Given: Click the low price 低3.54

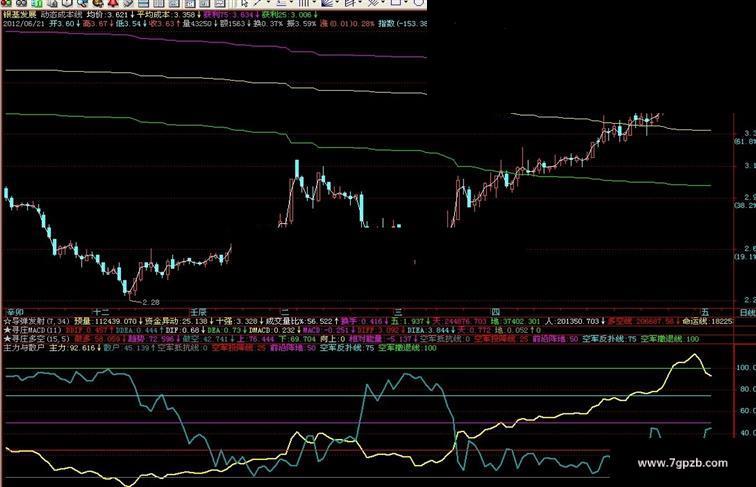Looking at the screenshot, I should 128,23.
